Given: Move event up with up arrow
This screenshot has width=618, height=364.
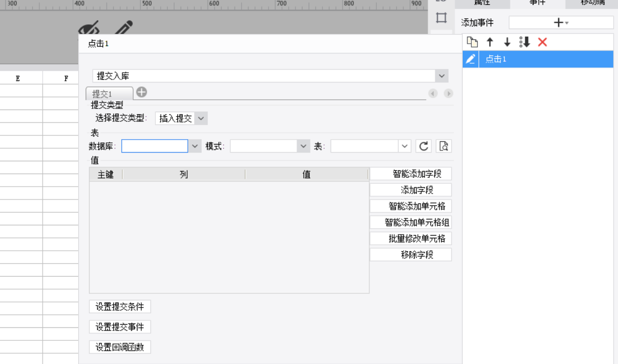Looking at the screenshot, I should click(490, 42).
